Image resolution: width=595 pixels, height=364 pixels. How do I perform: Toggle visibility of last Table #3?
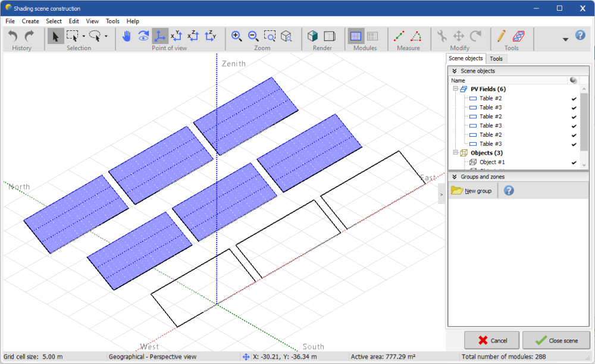574,144
